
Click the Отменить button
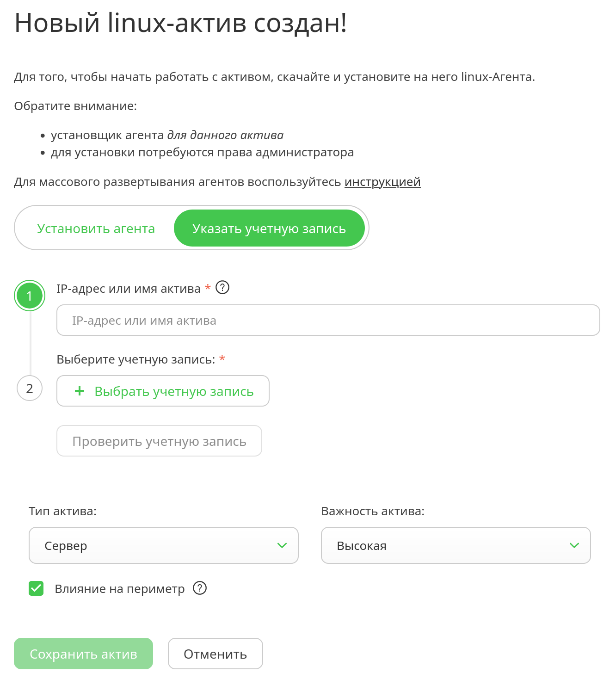[x=215, y=654]
